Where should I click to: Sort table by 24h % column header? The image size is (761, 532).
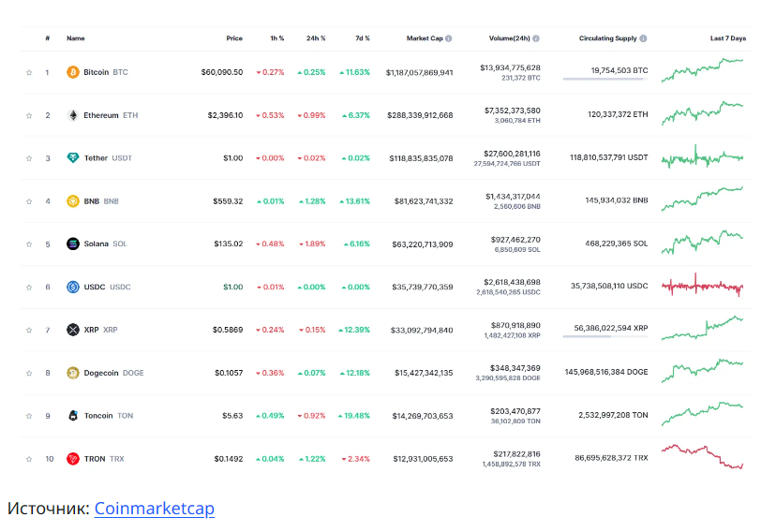(x=316, y=38)
